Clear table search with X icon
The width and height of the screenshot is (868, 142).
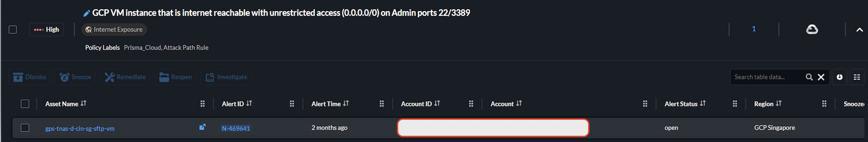click(x=821, y=77)
